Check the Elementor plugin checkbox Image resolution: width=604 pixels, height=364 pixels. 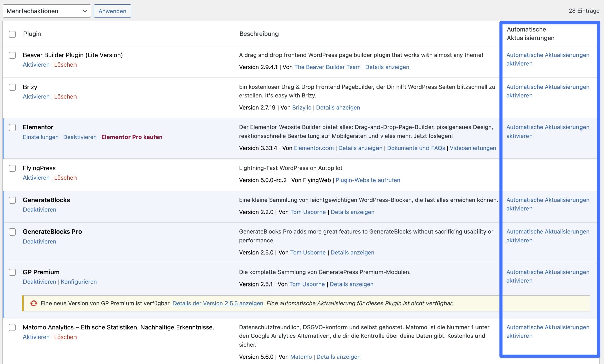pyautogui.click(x=12, y=127)
